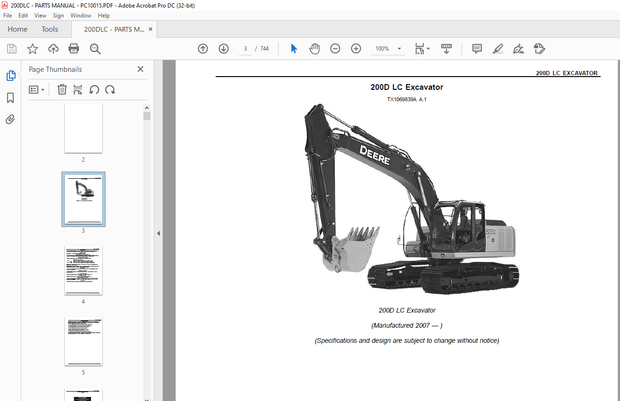Image resolution: width=620 pixels, height=401 pixels.
Task: Open the Edit menu
Action: tap(23, 15)
